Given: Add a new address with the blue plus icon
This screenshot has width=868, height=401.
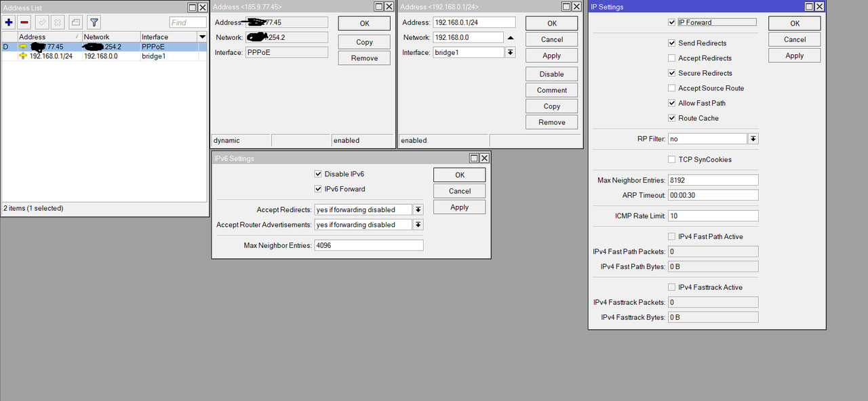Looking at the screenshot, I should (9, 22).
